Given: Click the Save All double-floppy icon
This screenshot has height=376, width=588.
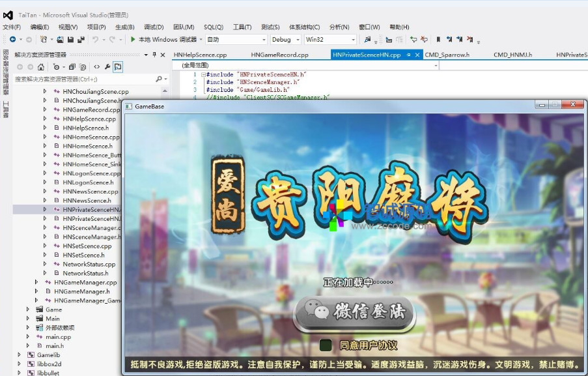Looking at the screenshot, I should click(81, 39).
